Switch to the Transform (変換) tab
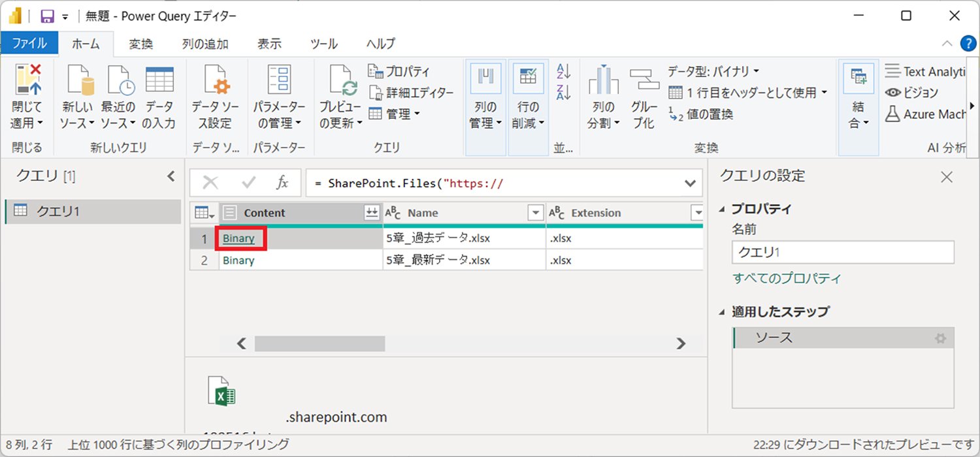 click(x=140, y=44)
